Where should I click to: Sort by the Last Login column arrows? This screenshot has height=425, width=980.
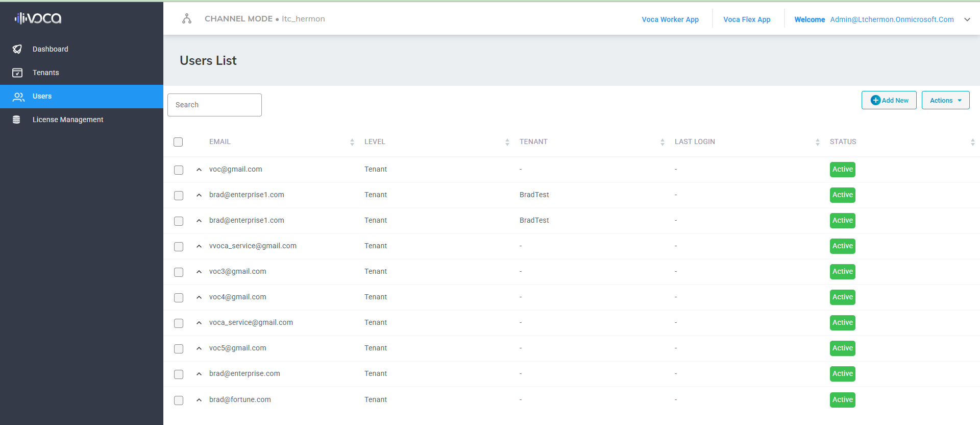(817, 142)
